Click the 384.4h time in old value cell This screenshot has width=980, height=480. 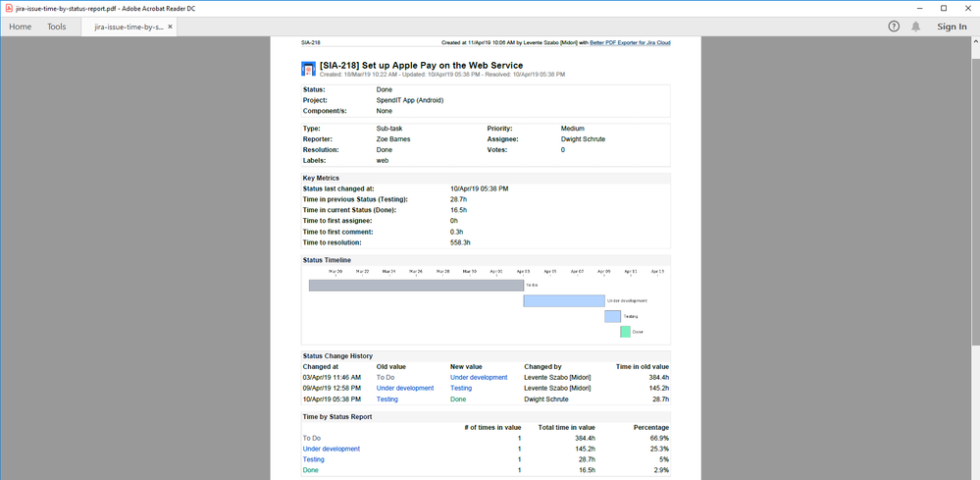[658, 378]
